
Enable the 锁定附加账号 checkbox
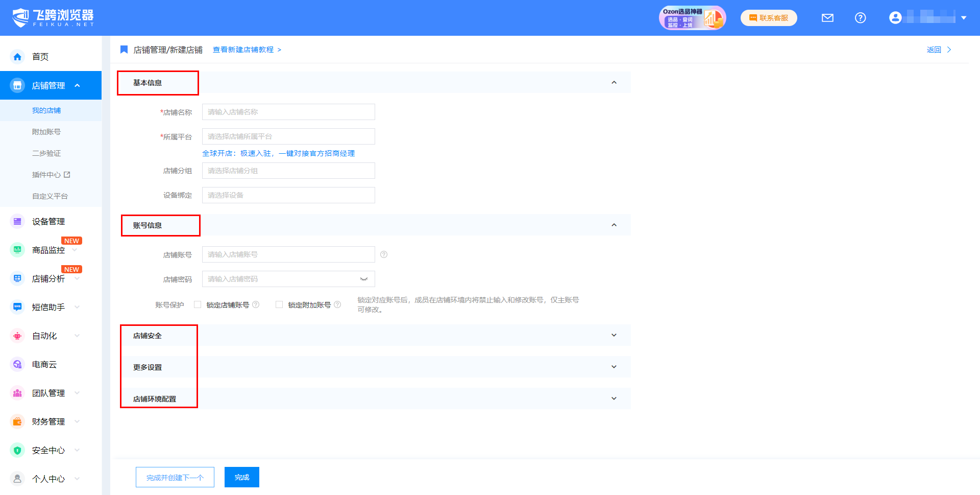[279, 304]
